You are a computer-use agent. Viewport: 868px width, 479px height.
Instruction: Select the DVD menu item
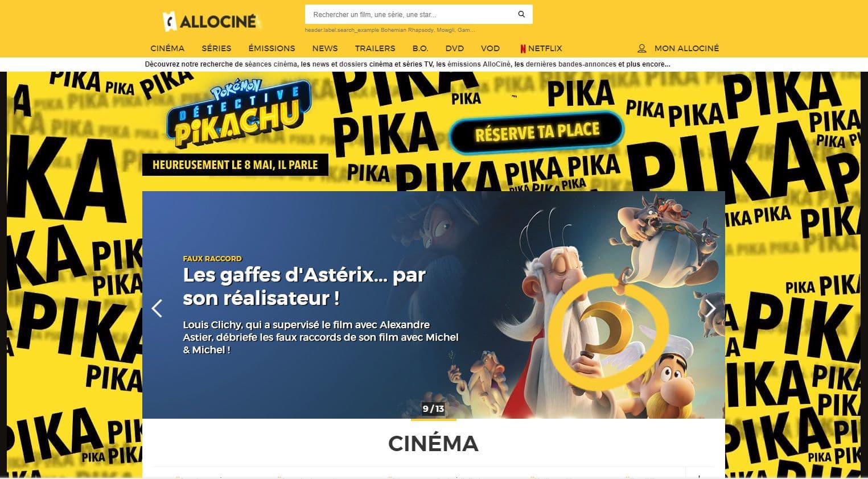point(455,48)
